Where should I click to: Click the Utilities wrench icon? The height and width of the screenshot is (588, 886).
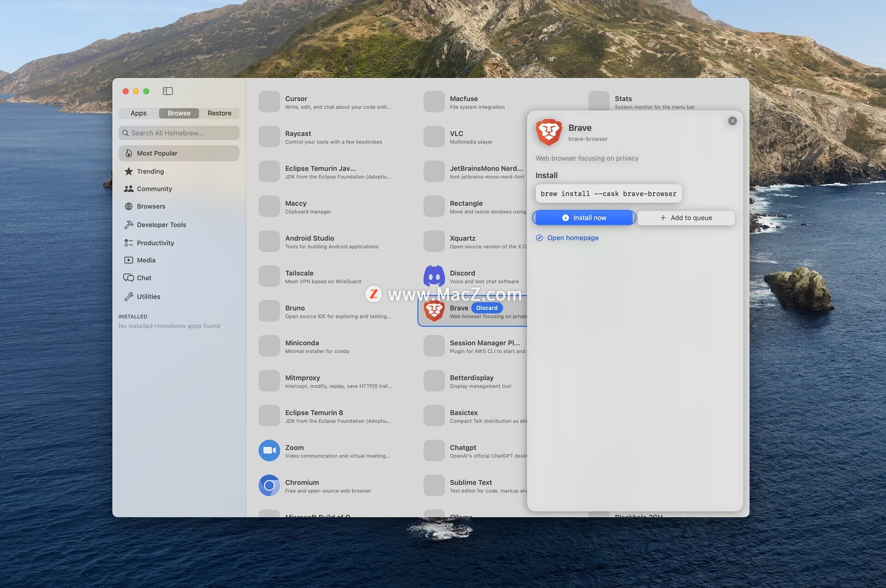pos(129,297)
